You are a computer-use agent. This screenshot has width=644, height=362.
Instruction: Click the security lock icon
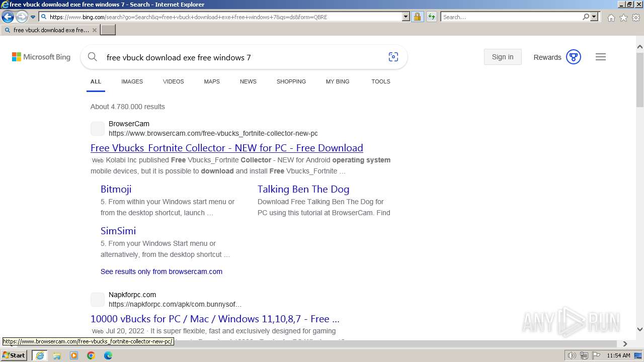[x=417, y=17]
